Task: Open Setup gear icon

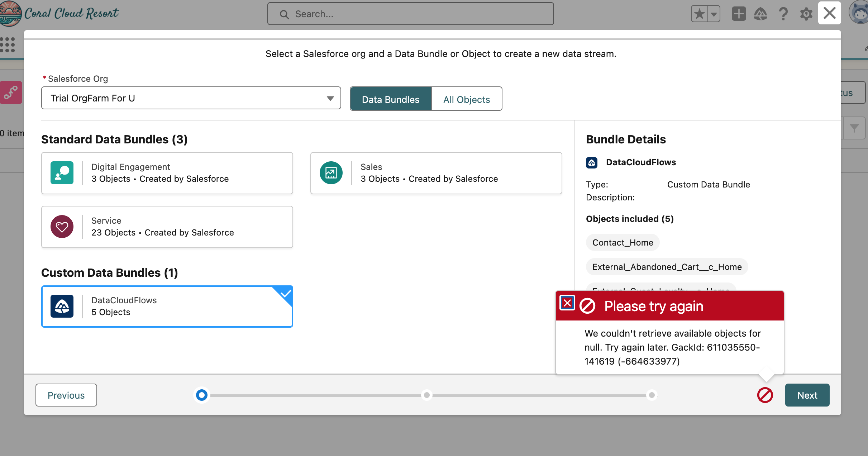Action: click(806, 14)
